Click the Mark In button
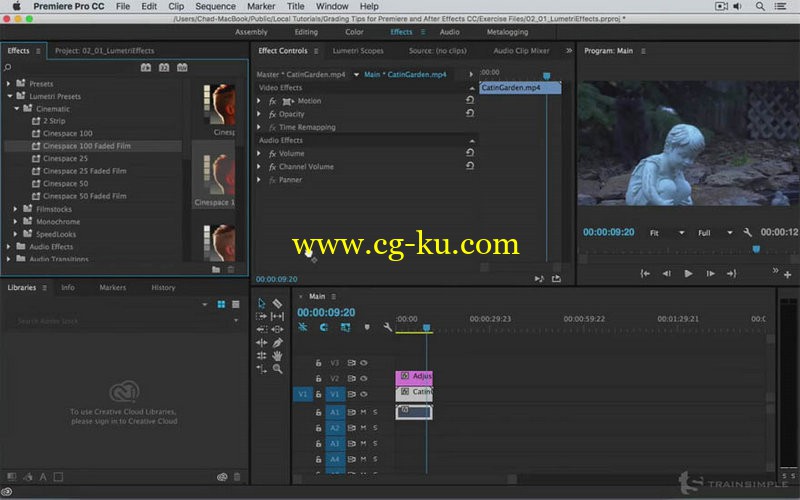 tap(645, 273)
